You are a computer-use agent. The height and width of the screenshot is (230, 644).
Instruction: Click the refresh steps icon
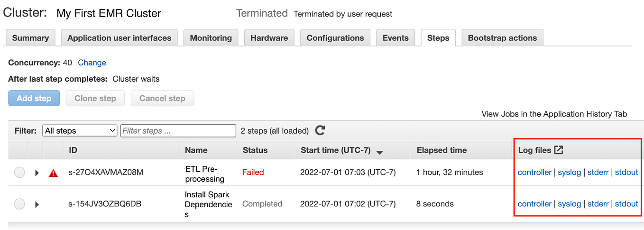tap(320, 130)
